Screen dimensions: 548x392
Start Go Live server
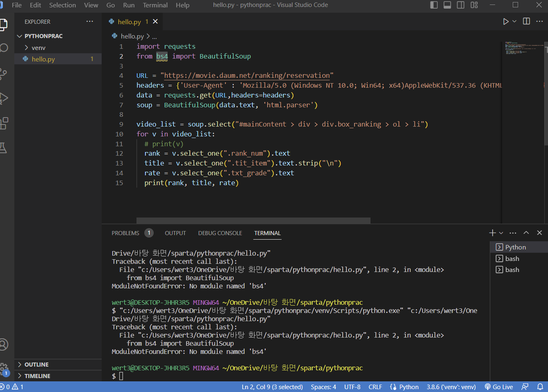(499, 387)
